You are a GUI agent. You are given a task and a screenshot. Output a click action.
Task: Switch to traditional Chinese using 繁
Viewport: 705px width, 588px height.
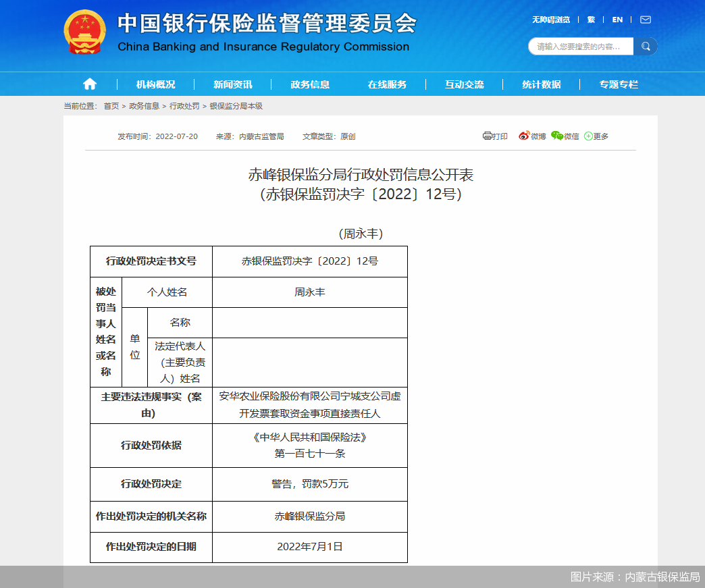pyautogui.click(x=590, y=20)
